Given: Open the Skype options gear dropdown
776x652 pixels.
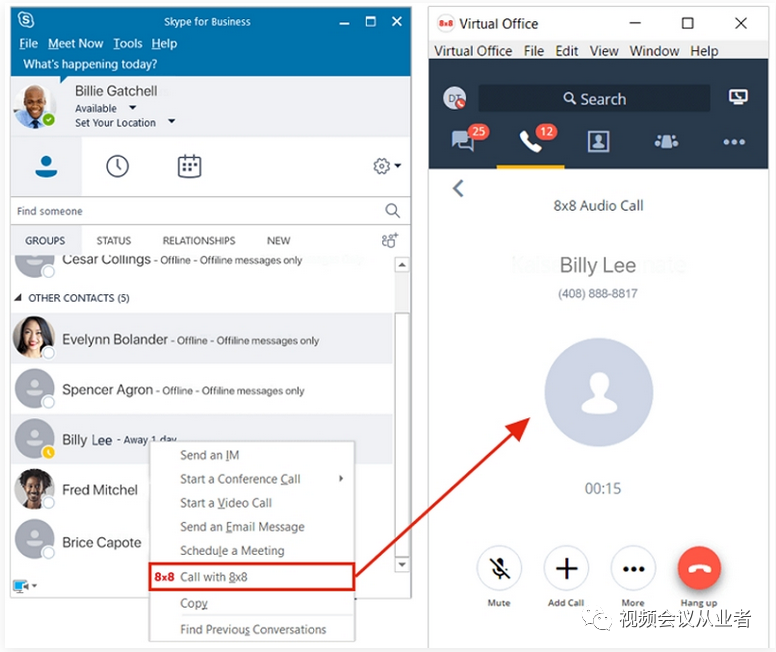Looking at the screenshot, I should point(387,166).
